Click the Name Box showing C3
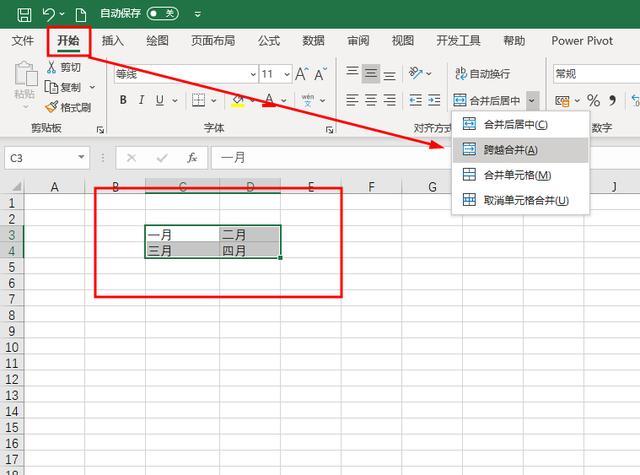Viewport: 640px width, 475px height. (47, 158)
